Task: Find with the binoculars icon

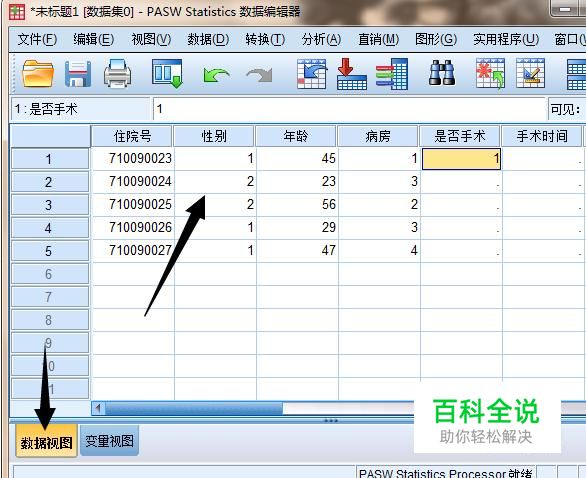Action: [x=441, y=73]
